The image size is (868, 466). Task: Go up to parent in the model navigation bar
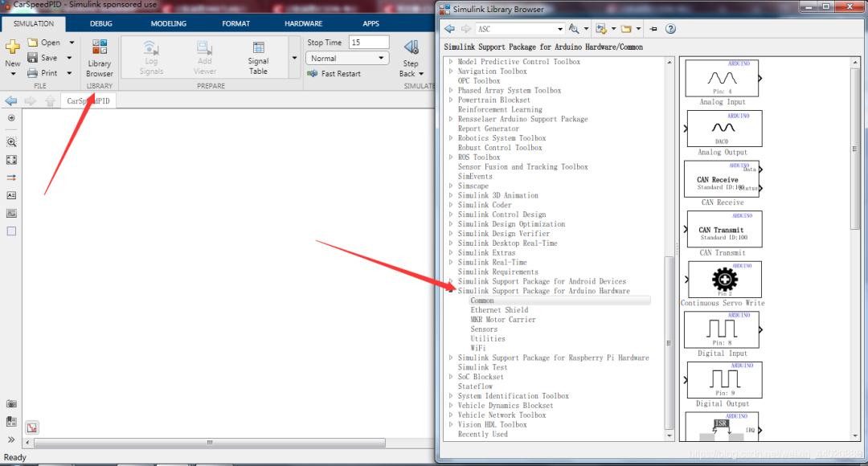(x=51, y=100)
